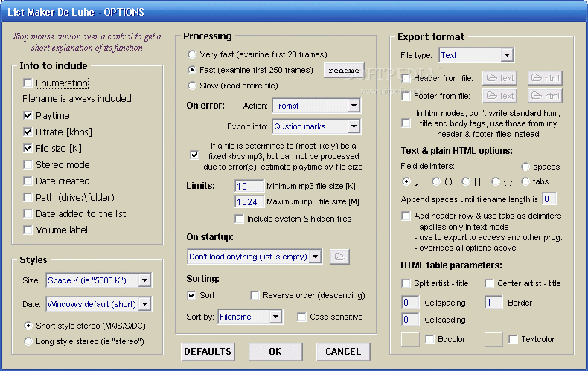Image resolution: width=588 pixels, height=371 pixels.
Task: Select Long style stereo radio button
Action: tap(28, 341)
